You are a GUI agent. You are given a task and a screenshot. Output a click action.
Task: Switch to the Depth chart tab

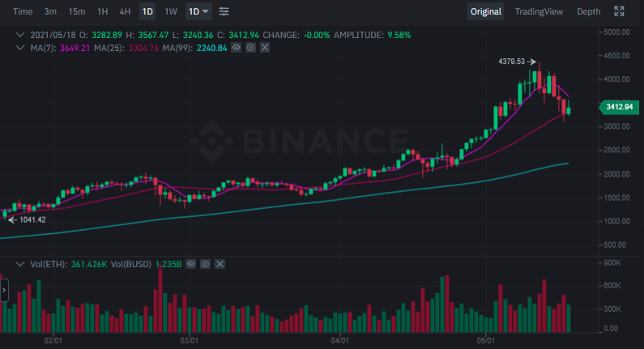click(588, 11)
